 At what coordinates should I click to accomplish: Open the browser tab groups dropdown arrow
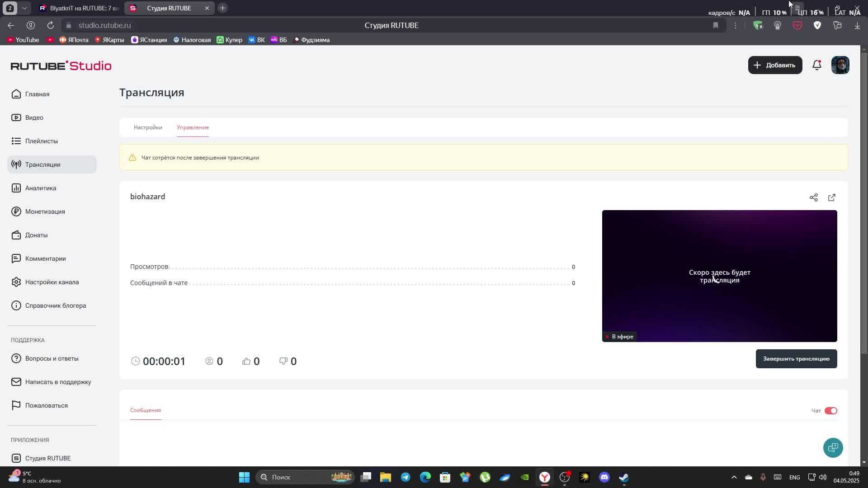25,8
